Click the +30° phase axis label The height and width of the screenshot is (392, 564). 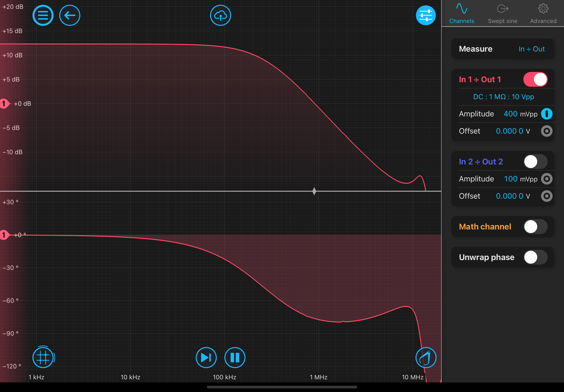(x=10, y=202)
